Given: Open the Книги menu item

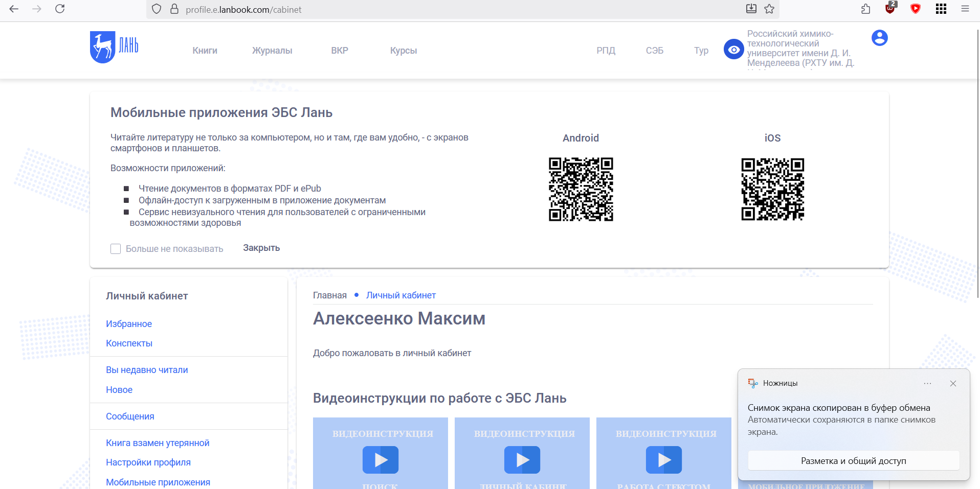Looking at the screenshot, I should 205,51.
